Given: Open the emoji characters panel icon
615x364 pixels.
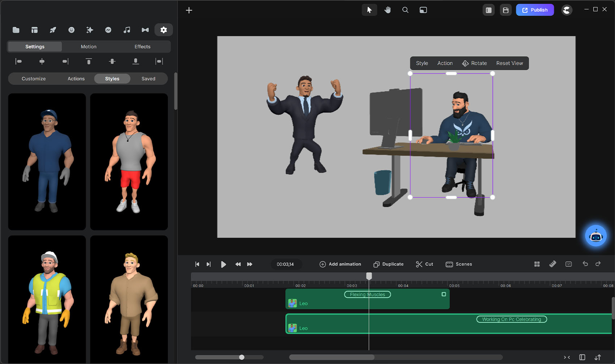Looking at the screenshot, I should (x=71, y=30).
